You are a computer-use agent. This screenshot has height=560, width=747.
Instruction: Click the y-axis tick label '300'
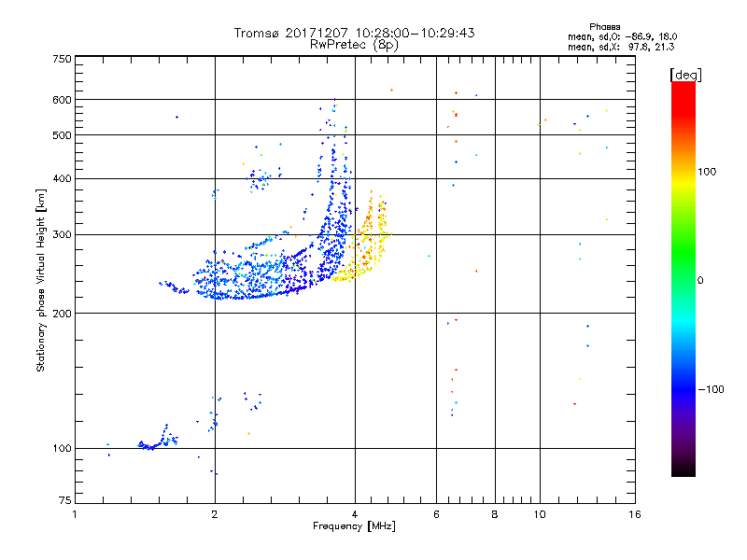click(x=62, y=235)
